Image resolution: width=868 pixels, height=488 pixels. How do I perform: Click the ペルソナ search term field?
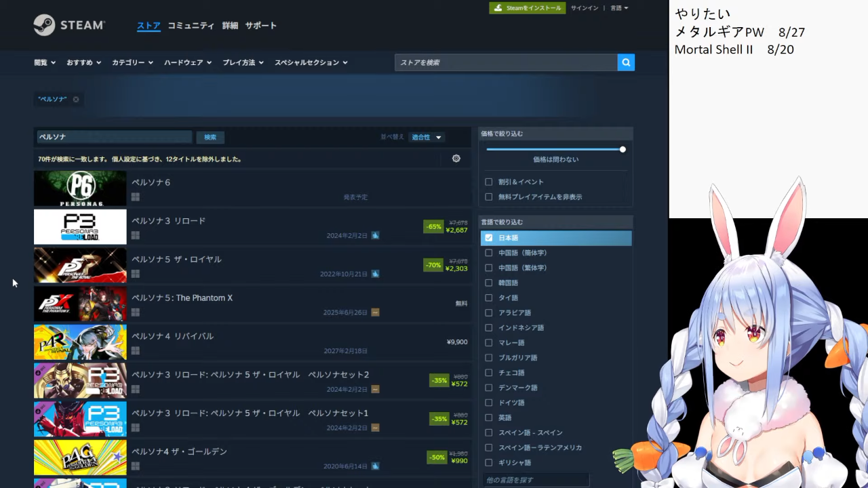(x=114, y=137)
